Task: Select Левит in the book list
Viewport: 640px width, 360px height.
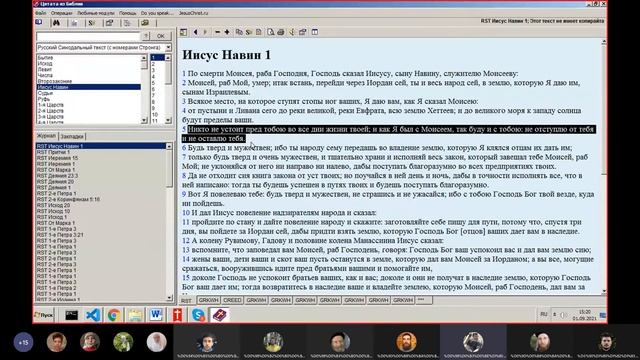Action: click(x=45, y=69)
